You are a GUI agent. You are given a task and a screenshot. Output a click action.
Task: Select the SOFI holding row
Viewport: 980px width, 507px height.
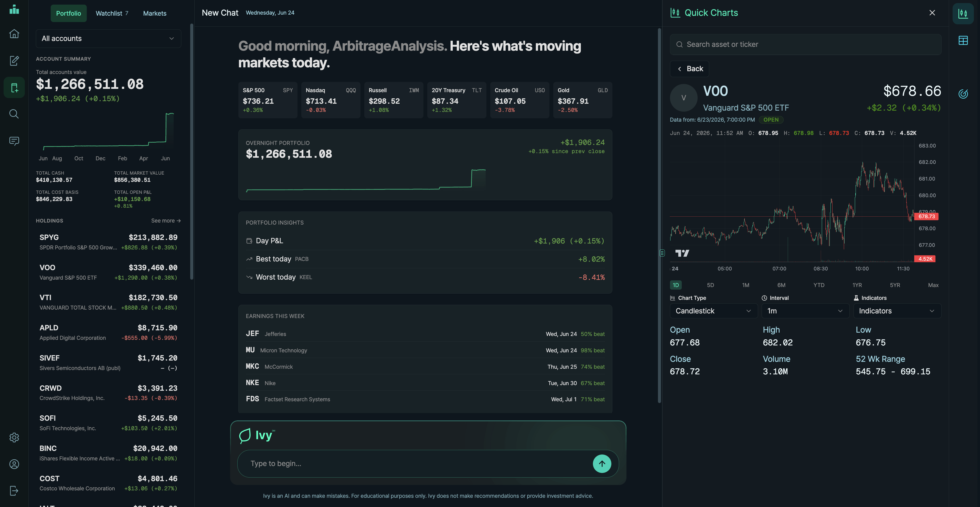click(x=109, y=423)
